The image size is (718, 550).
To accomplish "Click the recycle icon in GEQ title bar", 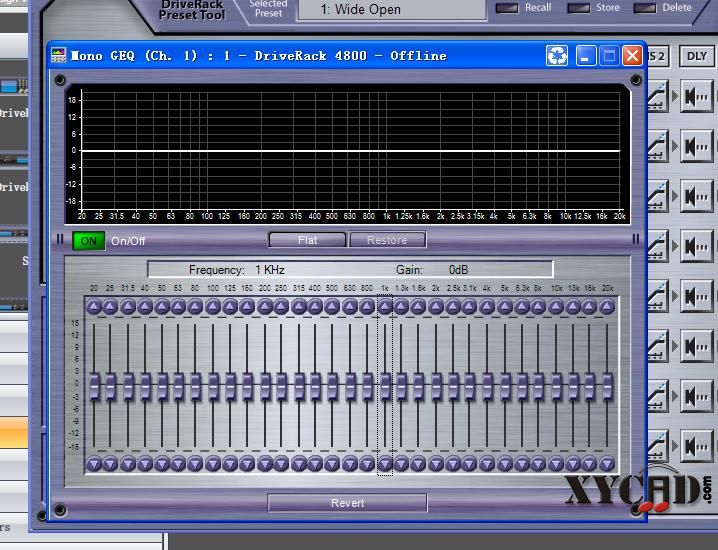I will pos(557,56).
